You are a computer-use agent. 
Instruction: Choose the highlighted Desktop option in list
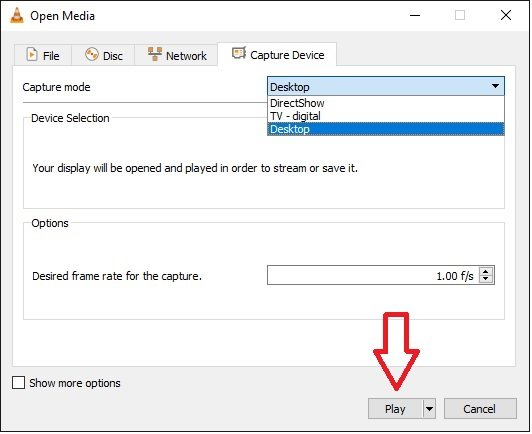(386, 129)
